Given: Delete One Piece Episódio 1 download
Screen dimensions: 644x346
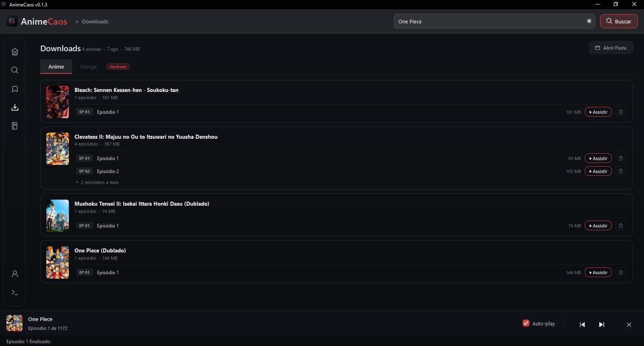Looking at the screenshot, I should click(621, 273).
